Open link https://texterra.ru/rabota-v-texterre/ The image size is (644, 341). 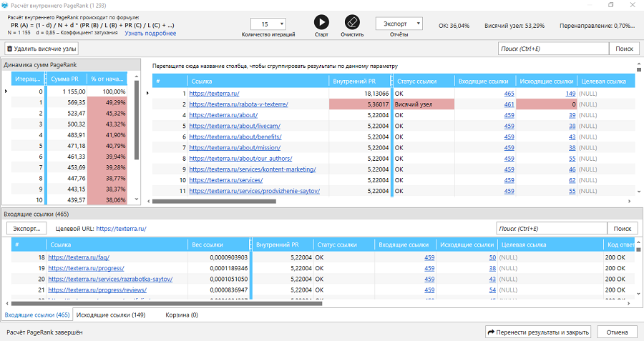238,104
